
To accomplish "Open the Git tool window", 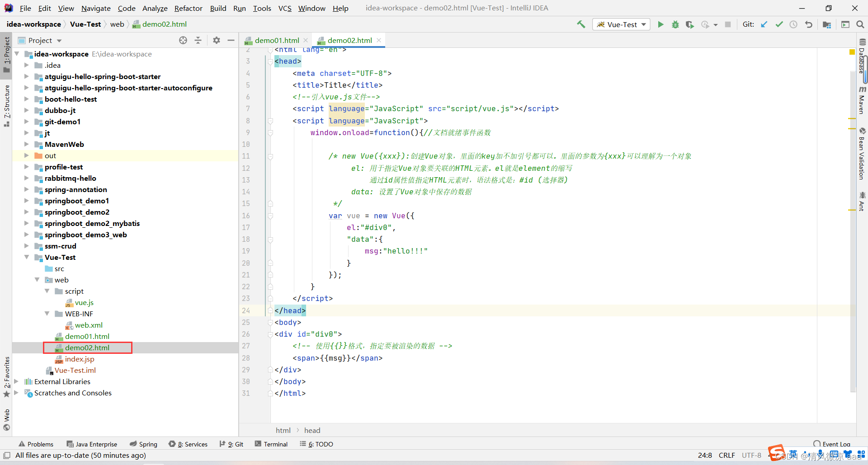I will (231, 444).
